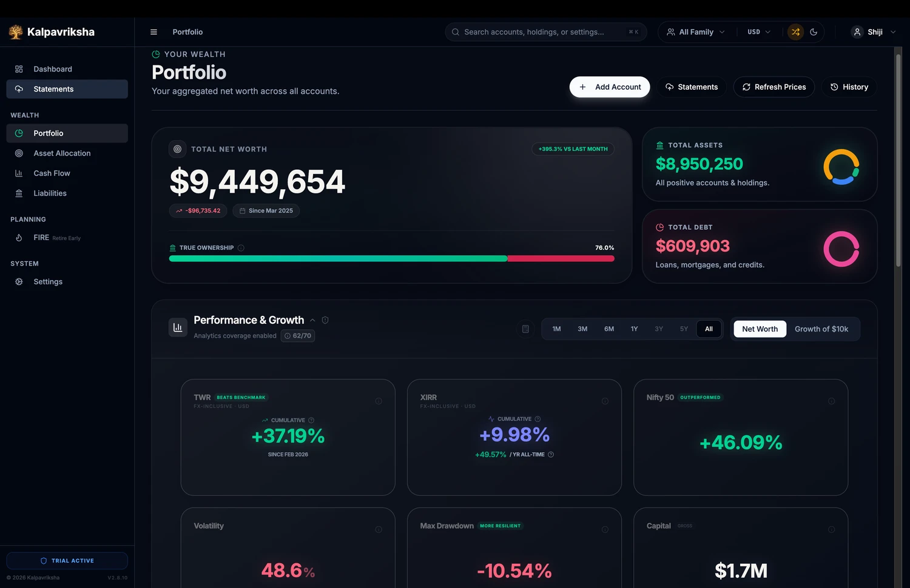Click the Kalpavriksha tree logo
This screenshot has height=588, width=910.
tap(16, 32)
